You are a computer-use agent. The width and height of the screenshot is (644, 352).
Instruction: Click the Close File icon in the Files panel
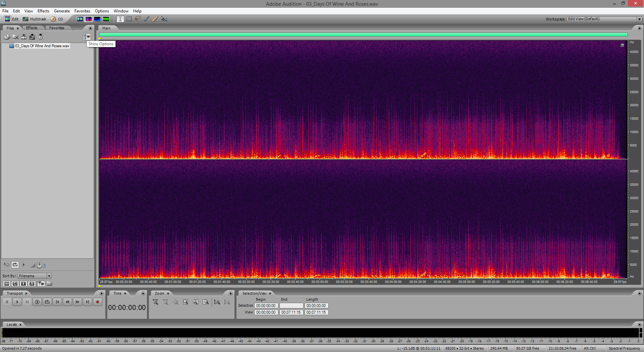15,37
